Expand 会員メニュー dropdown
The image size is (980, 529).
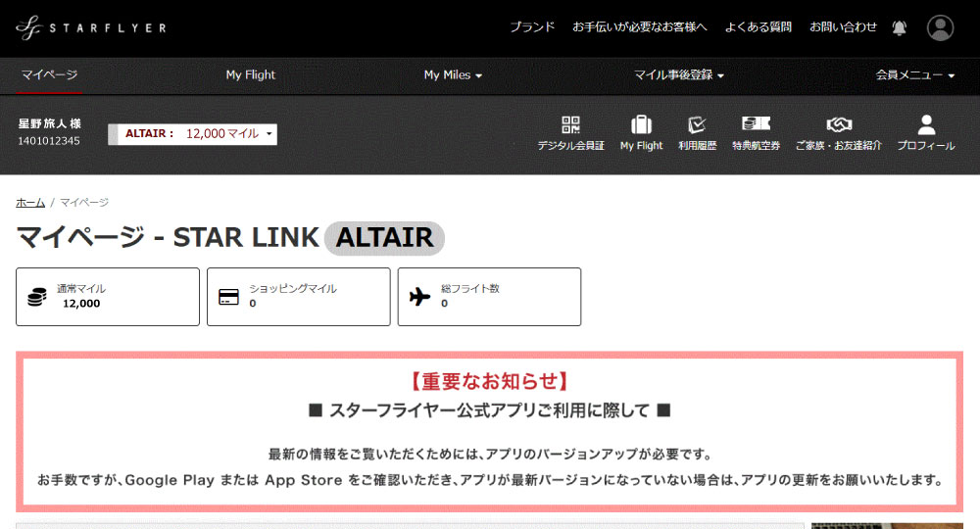click(x=914, y=74)
